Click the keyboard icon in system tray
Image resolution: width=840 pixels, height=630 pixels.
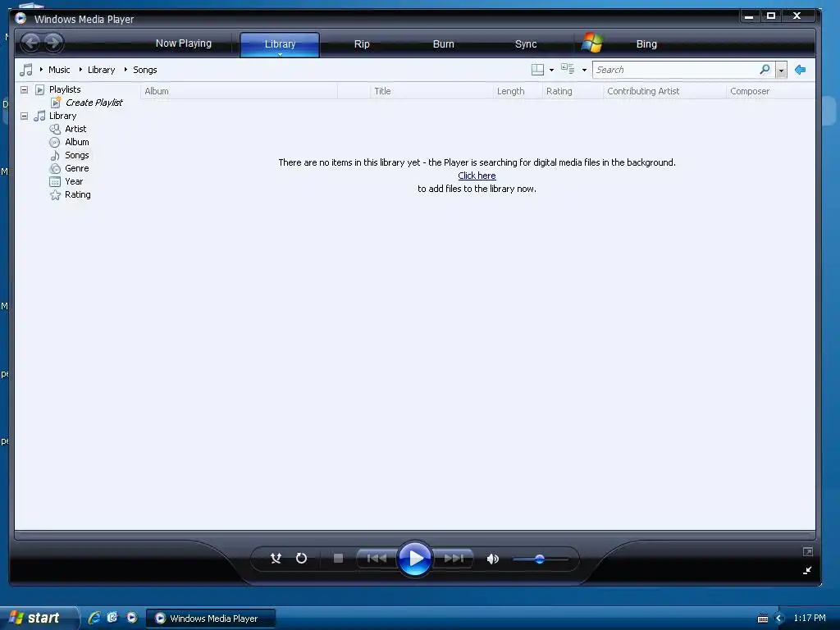[x=763, y=619]
